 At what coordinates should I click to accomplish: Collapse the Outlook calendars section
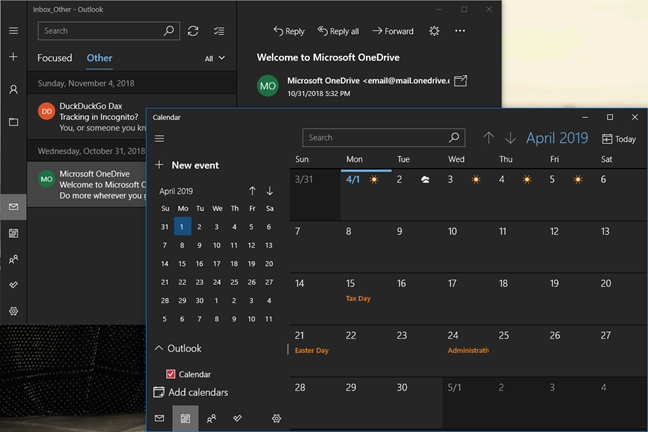[x=159, y=348]
